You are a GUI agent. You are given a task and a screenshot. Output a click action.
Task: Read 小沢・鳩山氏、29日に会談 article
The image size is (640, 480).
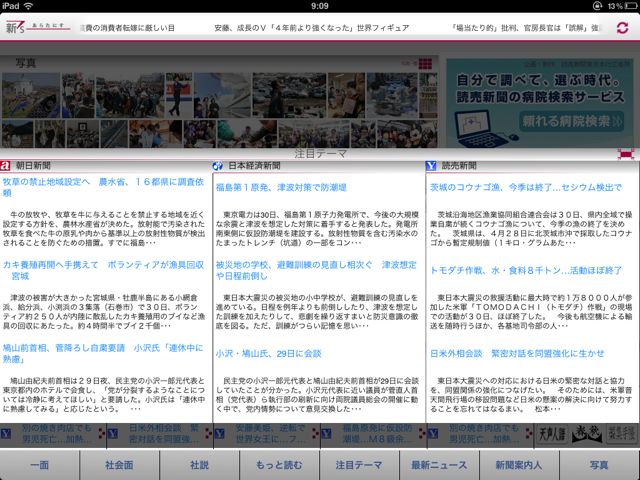tap(269, 353)
